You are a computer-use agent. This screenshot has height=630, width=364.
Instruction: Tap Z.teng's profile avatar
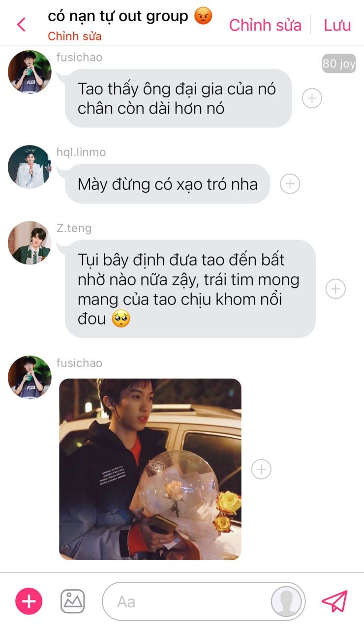point(30,242)
